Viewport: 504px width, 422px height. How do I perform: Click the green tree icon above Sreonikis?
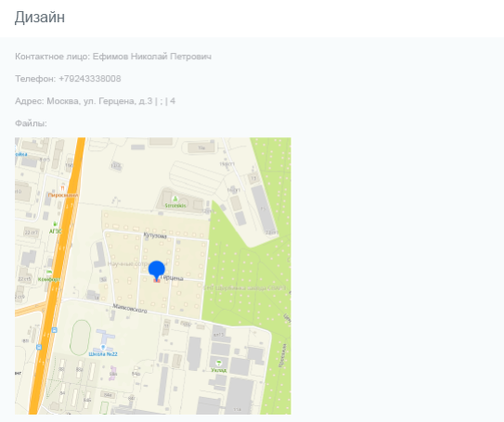175,198
